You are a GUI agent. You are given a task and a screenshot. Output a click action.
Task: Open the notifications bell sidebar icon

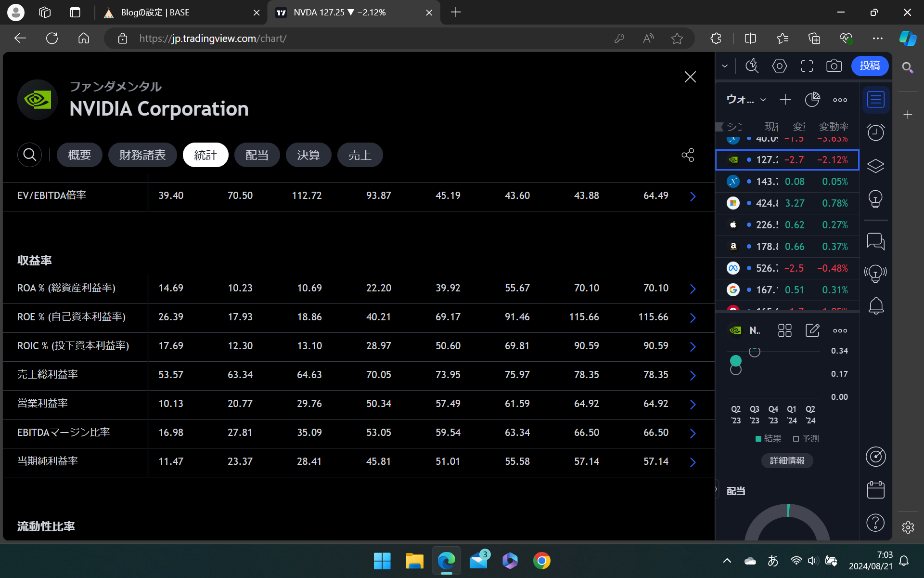pos(876,305)
